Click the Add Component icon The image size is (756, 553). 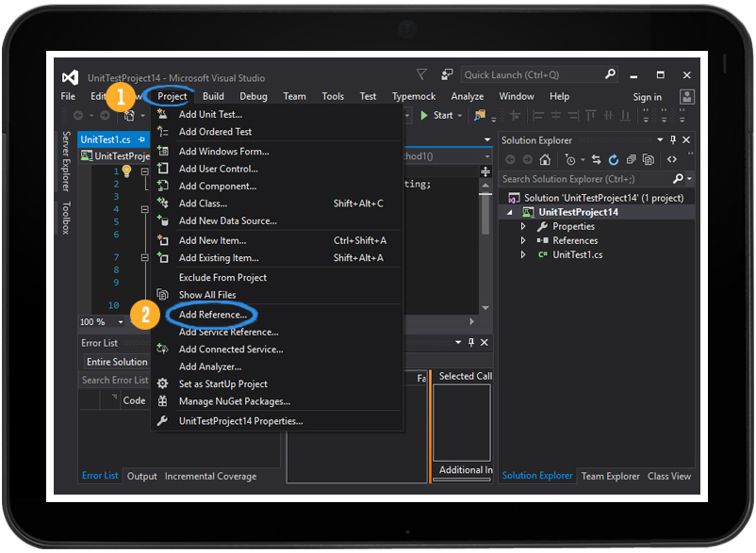(163, 186)
